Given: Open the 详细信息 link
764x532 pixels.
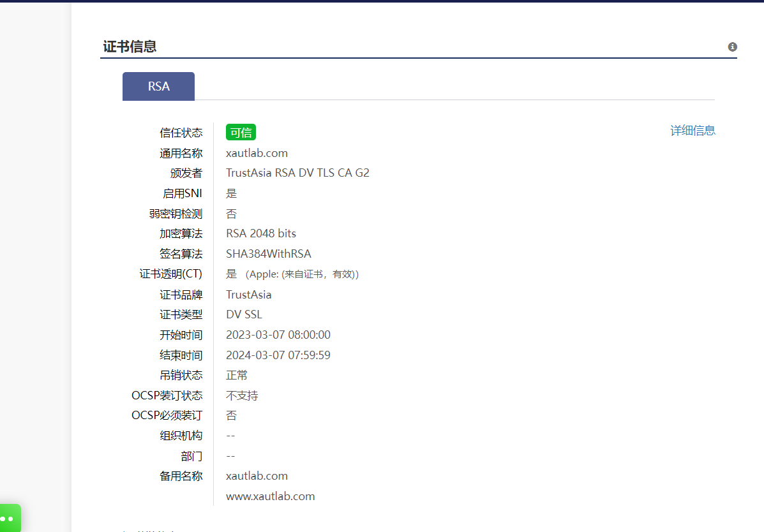Looking at the screenshot, I should pyautogui.click(x=693, y=131).
